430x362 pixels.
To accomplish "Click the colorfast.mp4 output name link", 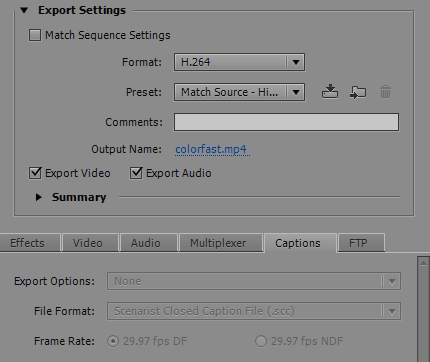I will click(212, 149).
